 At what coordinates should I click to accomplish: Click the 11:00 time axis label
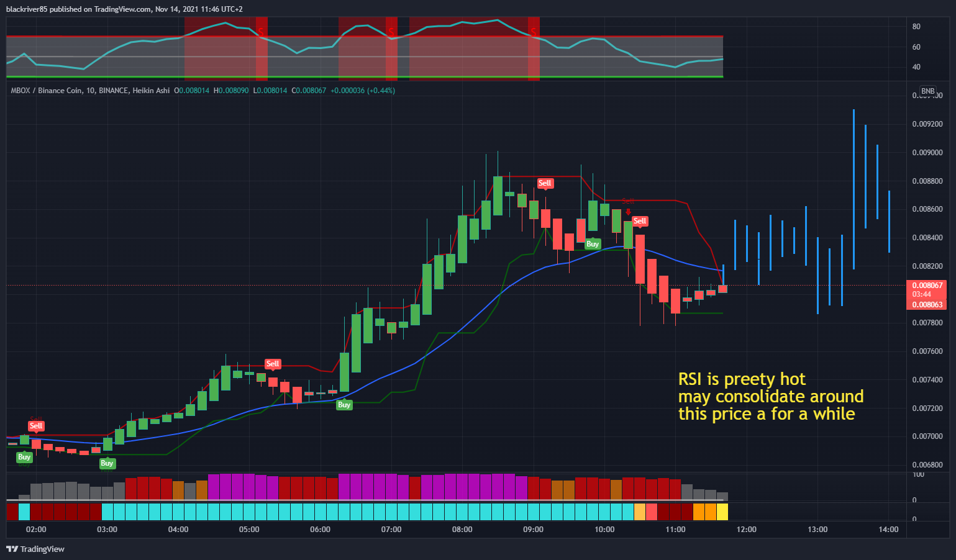point(675,530)
